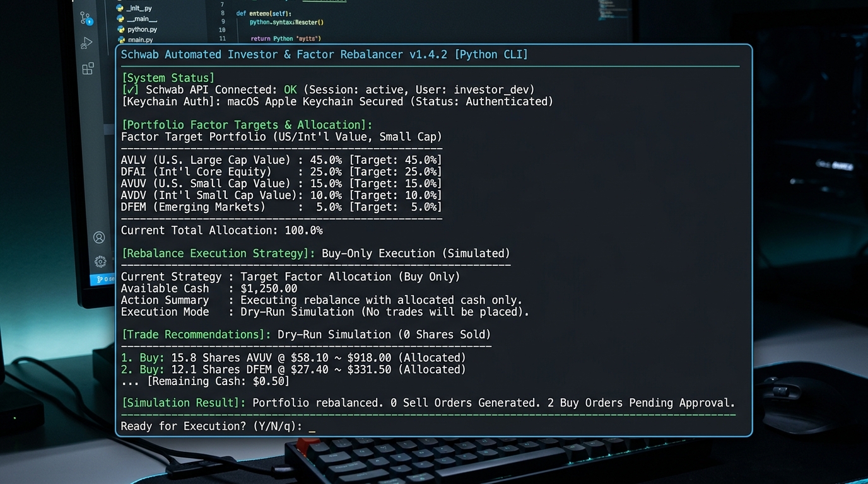This screenshot has height=484, width=868.
Task: Click the '[Remaining Cash: $0.50]' line
Action: tap(218, 381)
